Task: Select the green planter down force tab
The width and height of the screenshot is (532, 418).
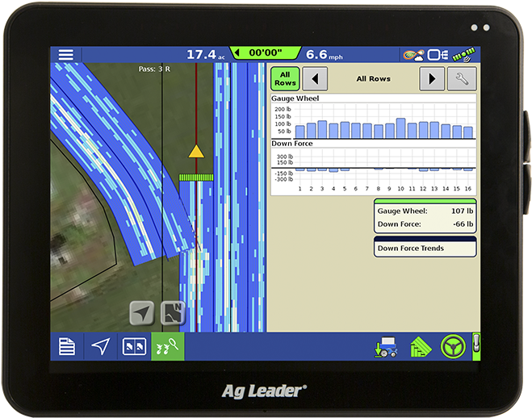Action: click(167, 347)
